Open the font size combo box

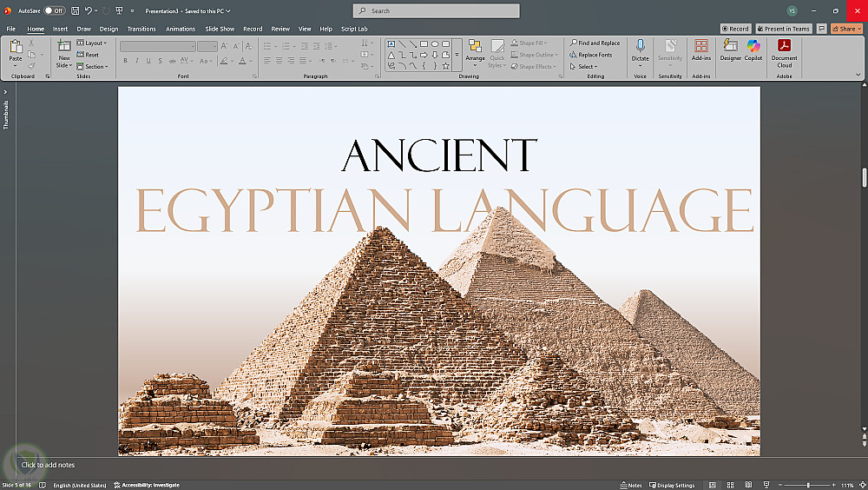207,46
